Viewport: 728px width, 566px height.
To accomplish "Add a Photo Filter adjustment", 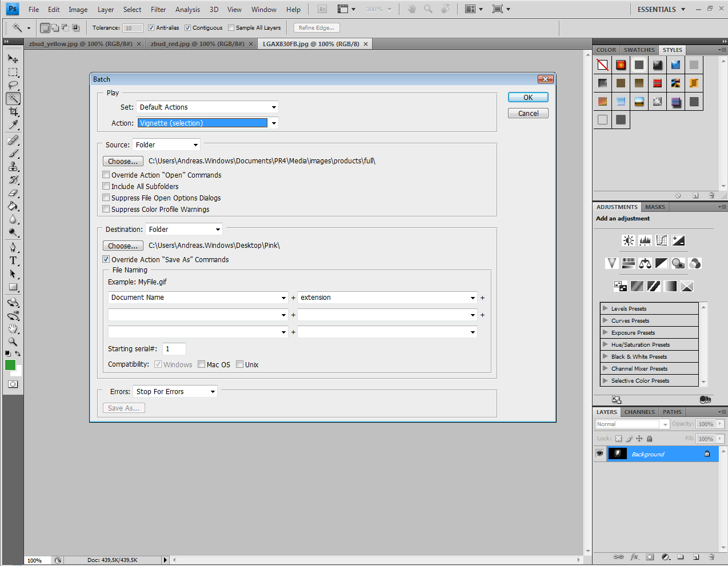I will pos(678,263).
